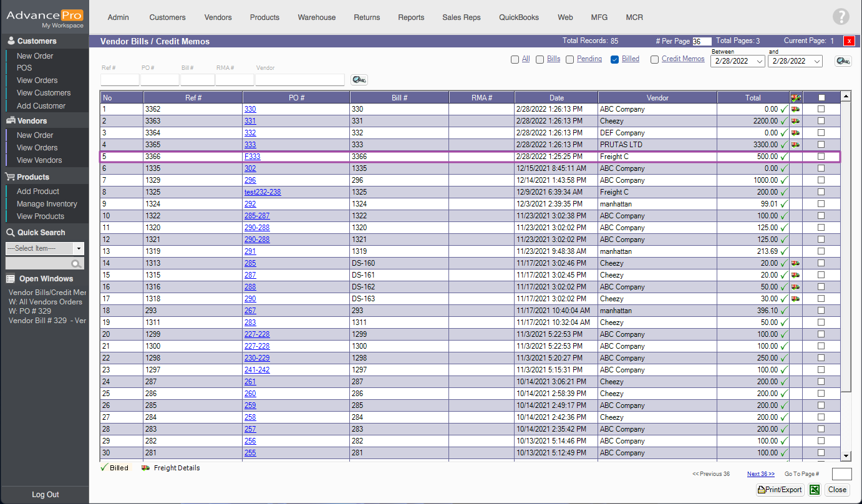Click search icon beside the Vendor filter

tap(359, 79)
